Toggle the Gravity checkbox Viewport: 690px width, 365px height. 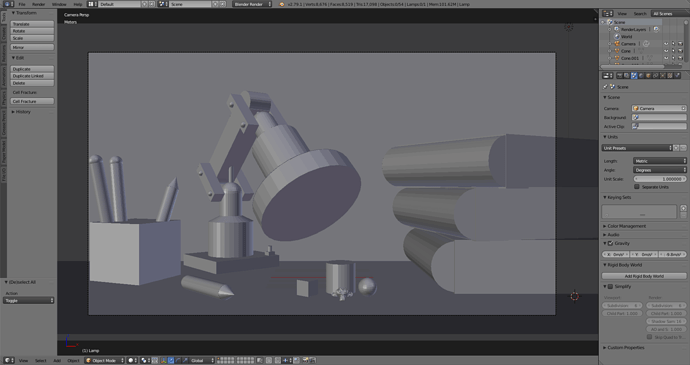(610, 243)
